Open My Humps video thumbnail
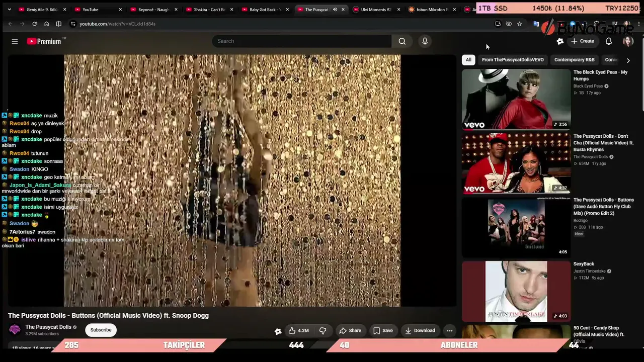 point(516,99)
